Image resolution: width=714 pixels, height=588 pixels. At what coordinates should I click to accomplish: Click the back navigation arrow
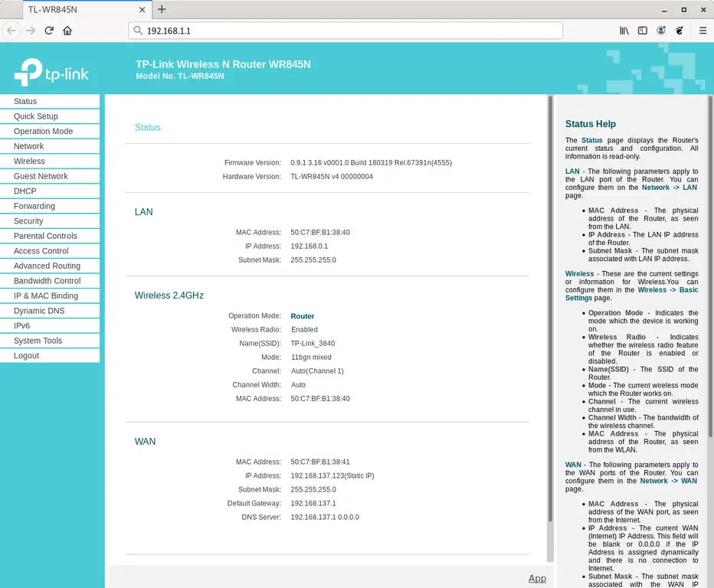12,31
